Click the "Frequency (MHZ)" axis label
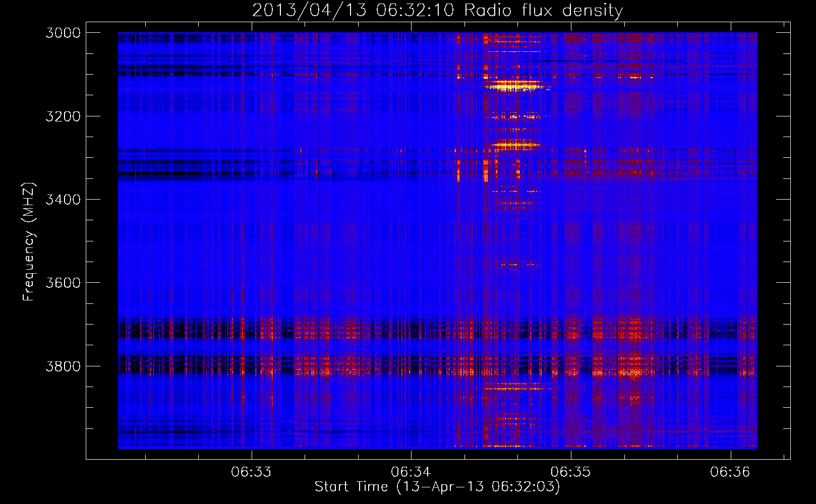The image size is (816, 504). point(29,242)
